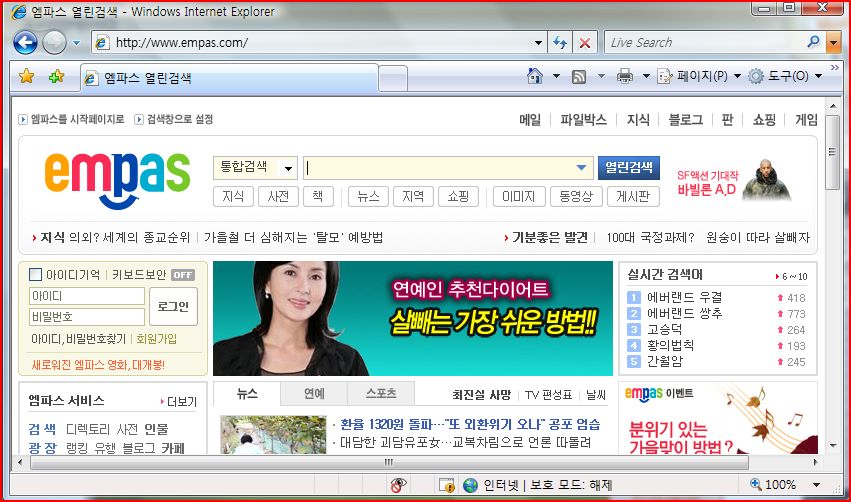Select the 게시판 search category button
The width and height of the screenshot is (851, 502).
633,196
